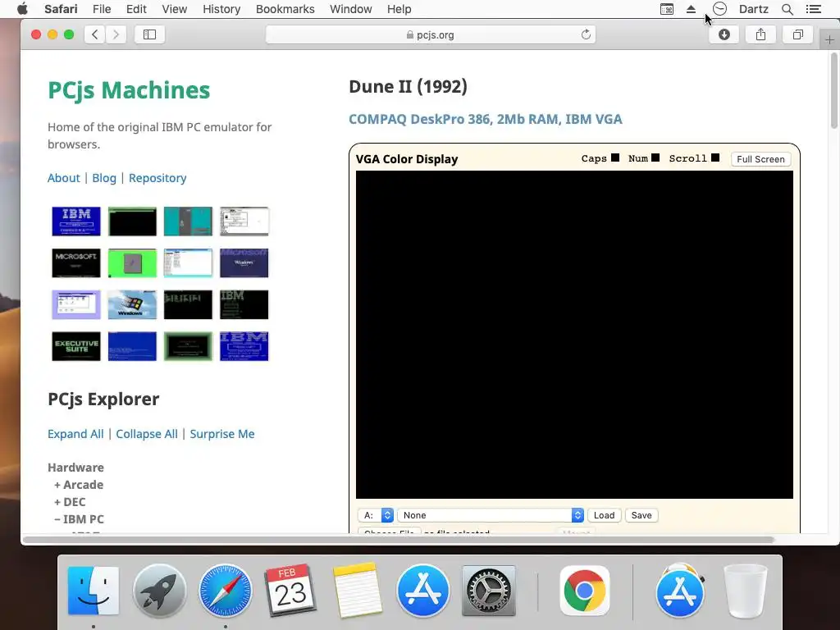Go forward with Safari's forward arrow
Screen dimensions: 840x630
116,34
